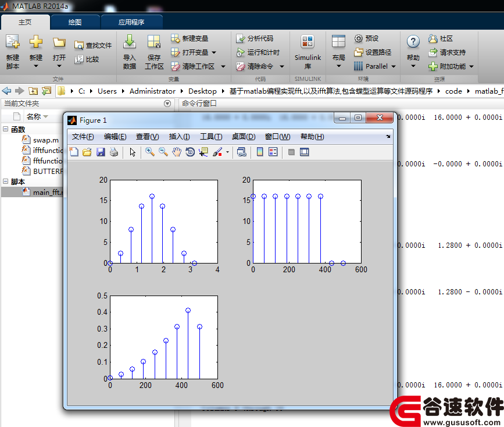504x427 pixels.
Task: Open File (文件) menu in Figure 1
Action: click(83, 137)
